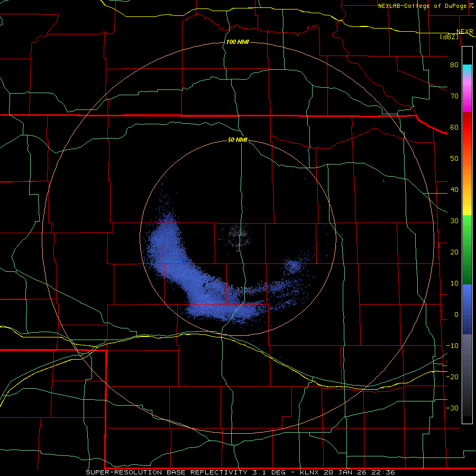Click the -20 value on the dBZ scale
476x476 pixels.
click(x=452, y=377)
